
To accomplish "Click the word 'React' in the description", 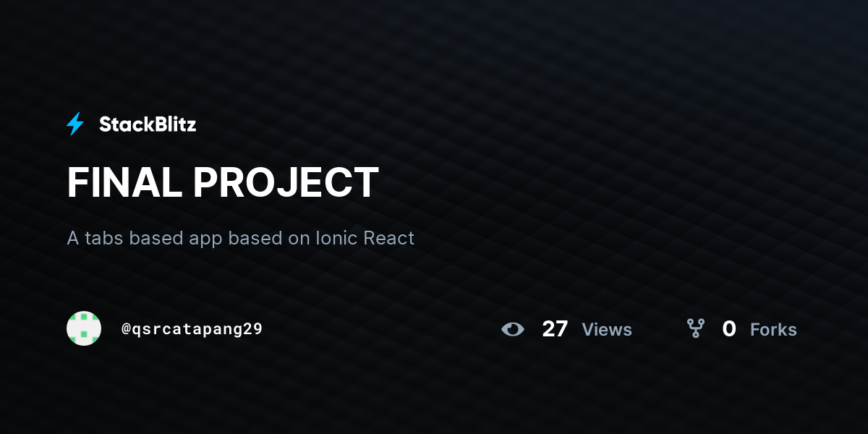I will 388,238.
